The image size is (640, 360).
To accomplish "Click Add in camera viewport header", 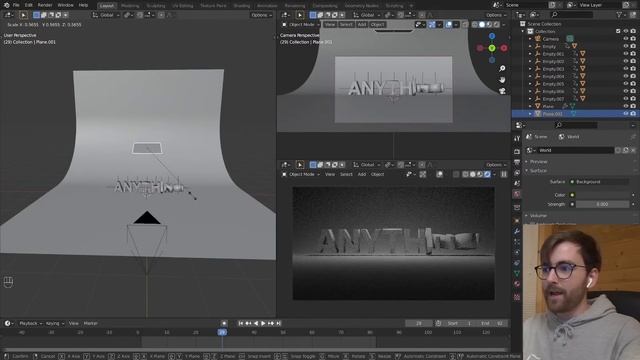I will [362, 24].
